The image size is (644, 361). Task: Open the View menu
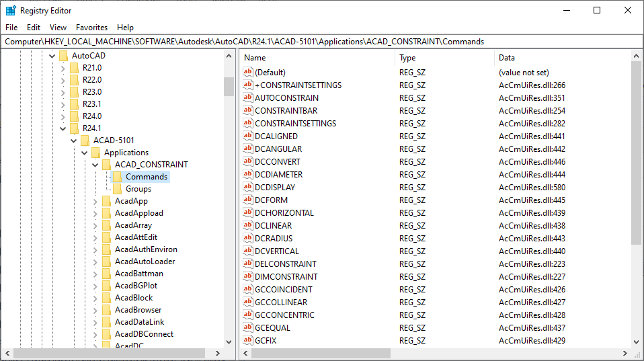(x=58, y=28)
